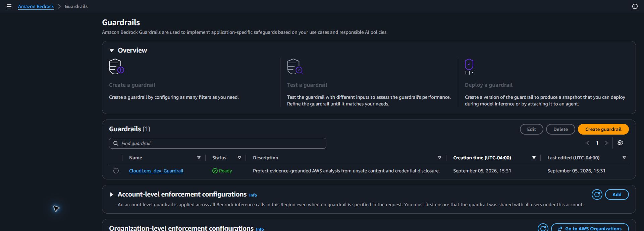Click the 'Test a guardrail' overview heading
This screenshot has width=644, height=231.
coord(307,85)
